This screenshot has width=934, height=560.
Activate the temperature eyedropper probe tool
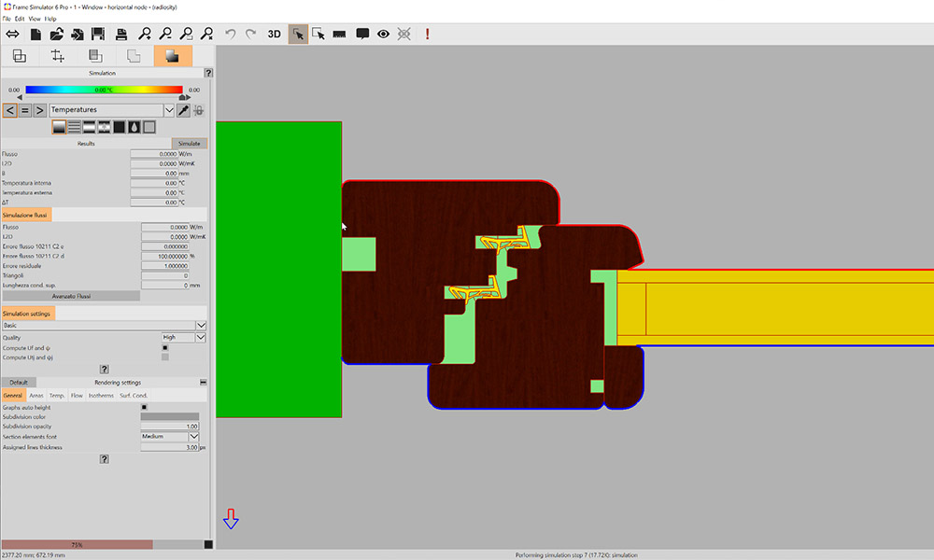click(182, 110)
